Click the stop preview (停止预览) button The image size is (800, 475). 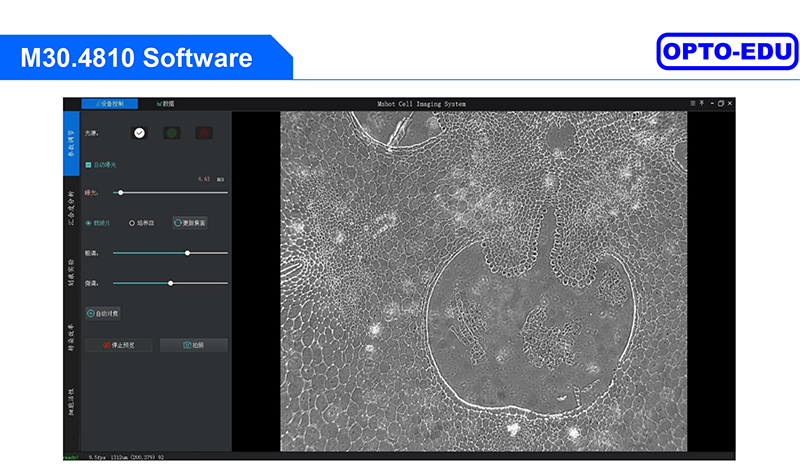click(x=119, y=345)
